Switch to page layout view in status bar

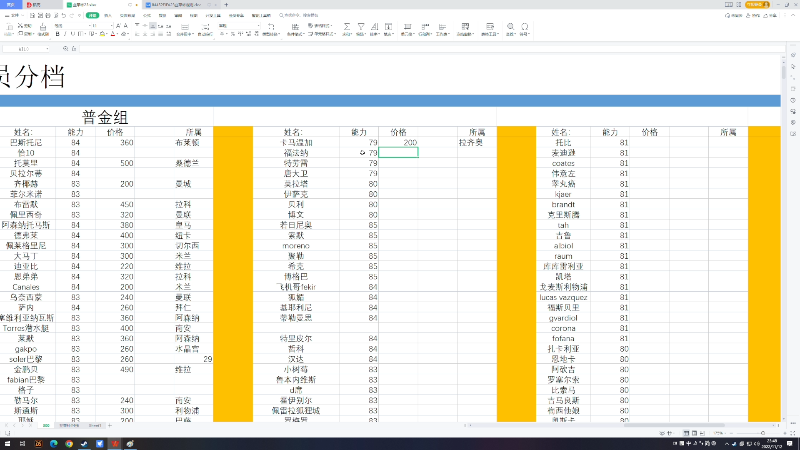[x=694, y=433]
